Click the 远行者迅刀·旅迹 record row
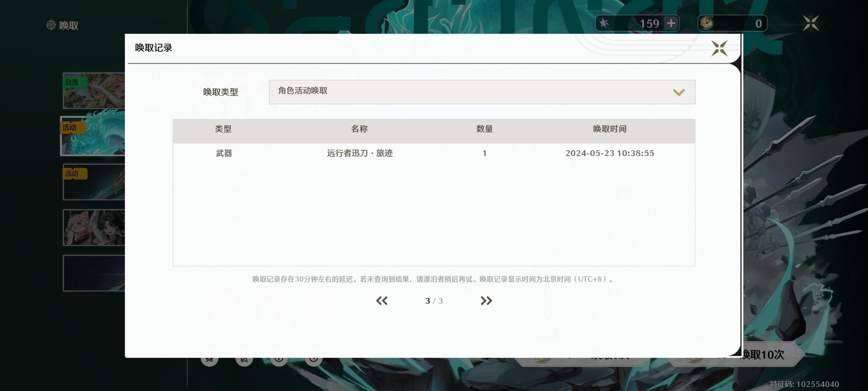868x391 pixels. [x=359, y=153]
